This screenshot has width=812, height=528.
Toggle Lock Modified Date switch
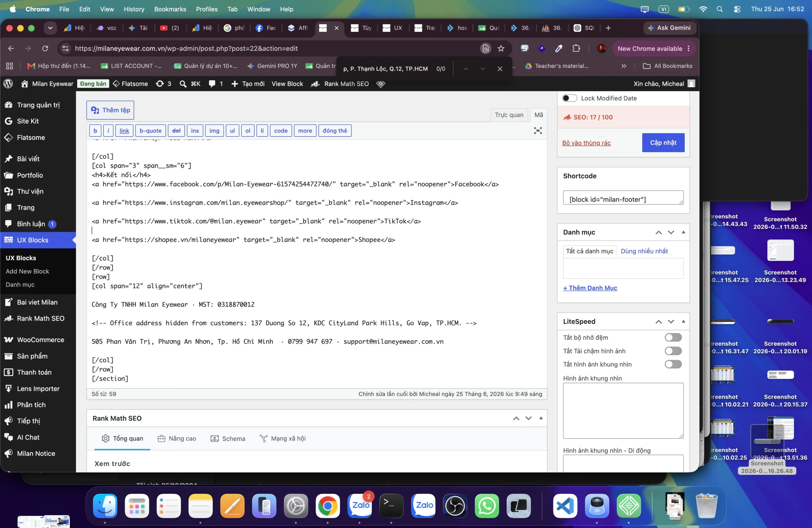pyautogui.click(x=569, y=98)
